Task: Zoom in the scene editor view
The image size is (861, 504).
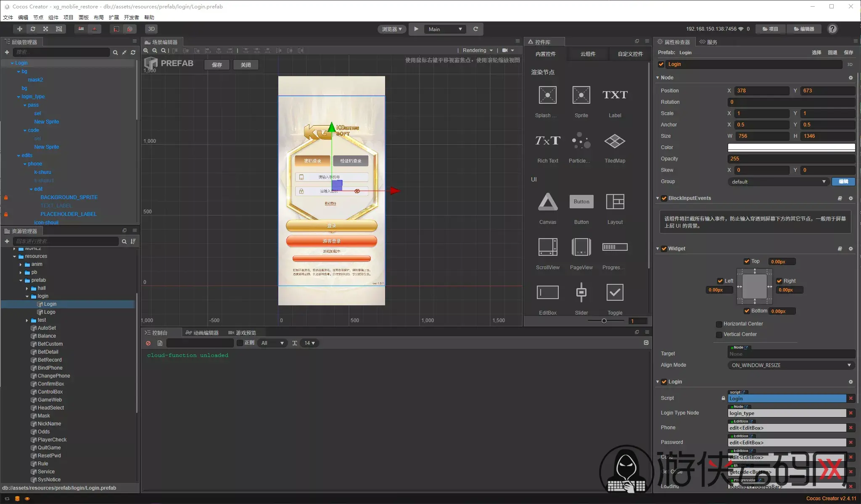Action: (x=146, y=50)
